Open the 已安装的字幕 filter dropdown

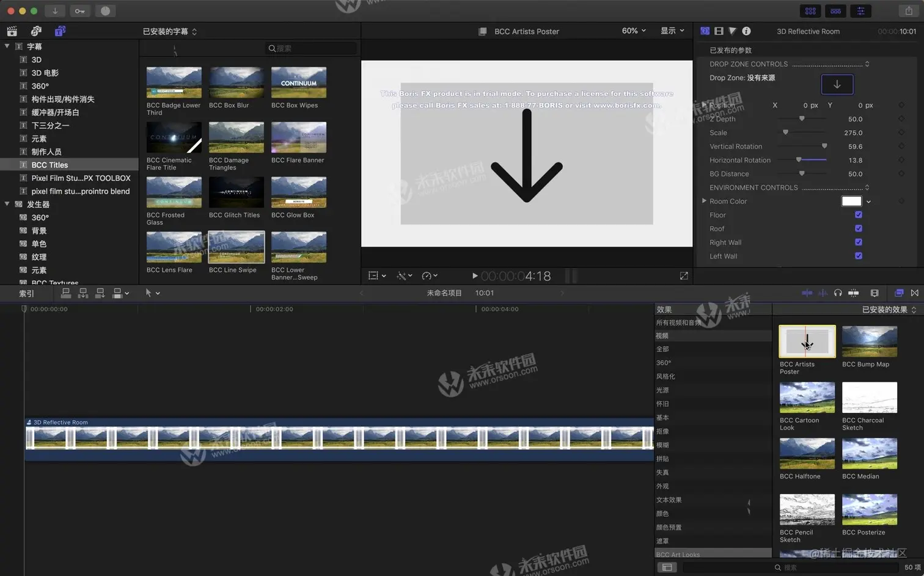170,32
